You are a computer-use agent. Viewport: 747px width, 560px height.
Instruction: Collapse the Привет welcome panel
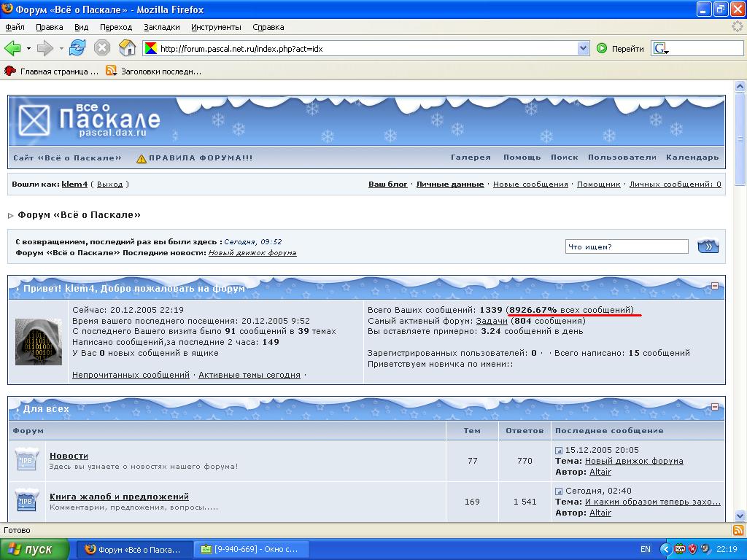715,286
